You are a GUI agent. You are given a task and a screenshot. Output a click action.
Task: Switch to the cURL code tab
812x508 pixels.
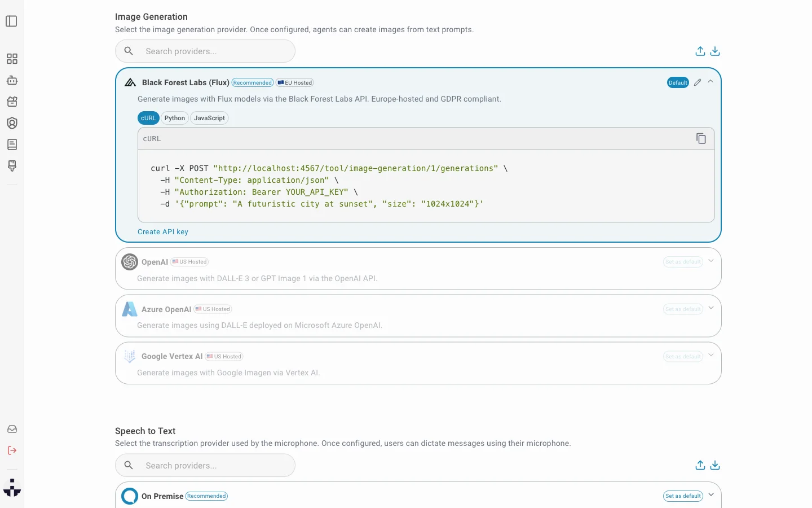(x=148, y=118)
